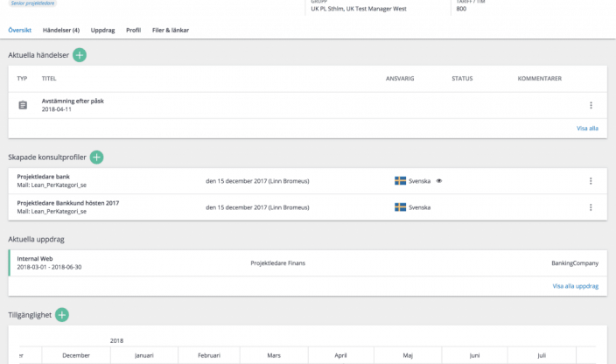Click clipboard icon for Avstämning efter påsk
The height and width of the screenshot is (364, 616).
click(23, 105)
